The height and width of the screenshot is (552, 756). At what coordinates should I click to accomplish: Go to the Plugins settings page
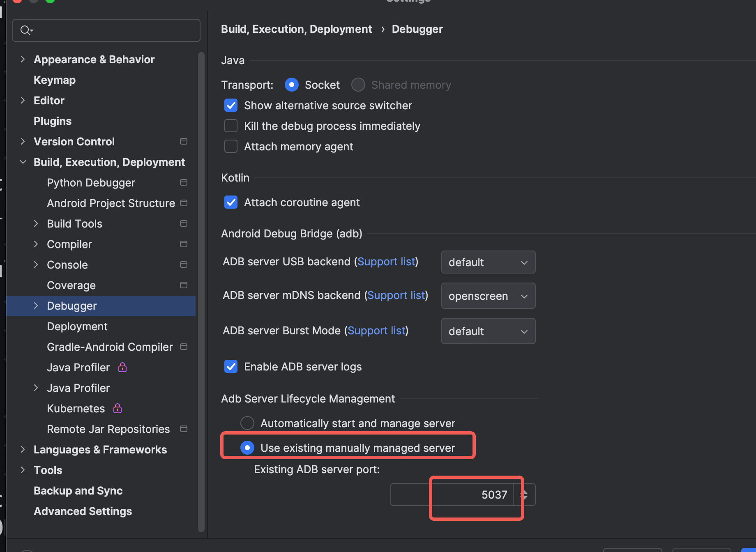tap(53, 121)
